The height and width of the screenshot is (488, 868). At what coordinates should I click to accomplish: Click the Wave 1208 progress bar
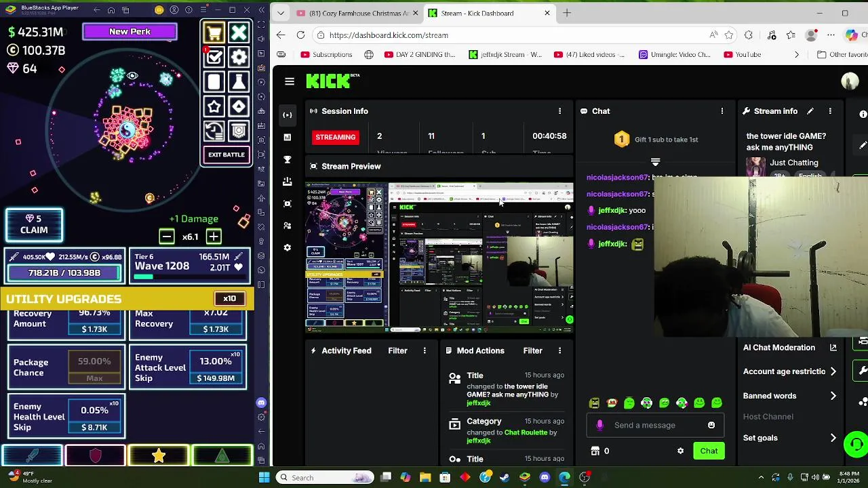pos(189,277)
